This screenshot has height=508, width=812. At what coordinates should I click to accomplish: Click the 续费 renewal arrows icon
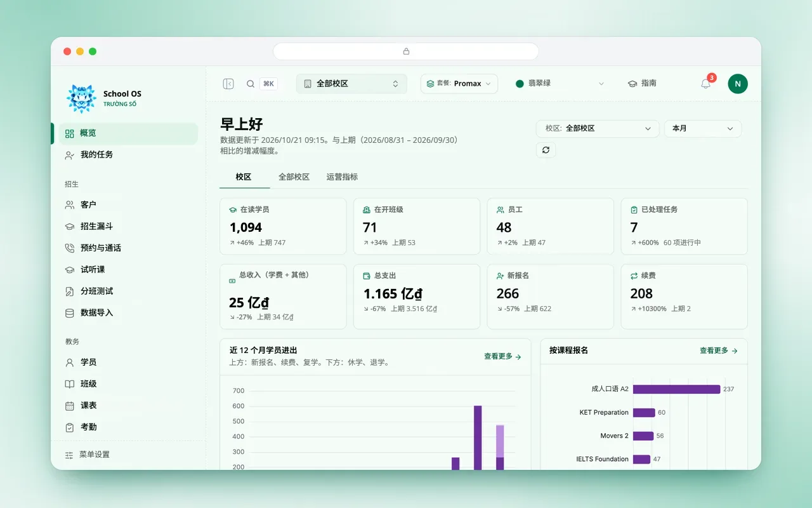(x=634, y=276)
